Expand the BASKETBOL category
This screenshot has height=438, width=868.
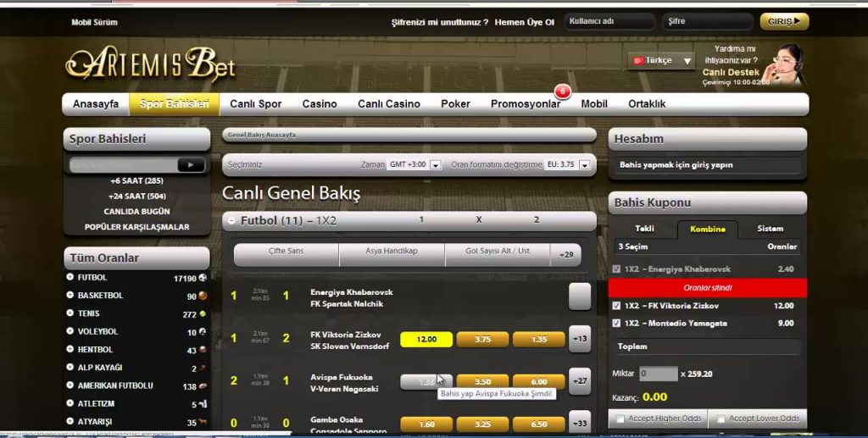pyautogui.click(x=70, y=296)
